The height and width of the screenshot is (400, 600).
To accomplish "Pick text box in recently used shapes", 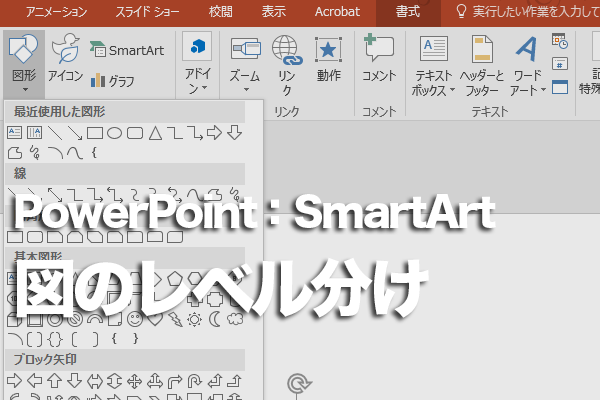I will pyautogui.click(x=15, y=133).
